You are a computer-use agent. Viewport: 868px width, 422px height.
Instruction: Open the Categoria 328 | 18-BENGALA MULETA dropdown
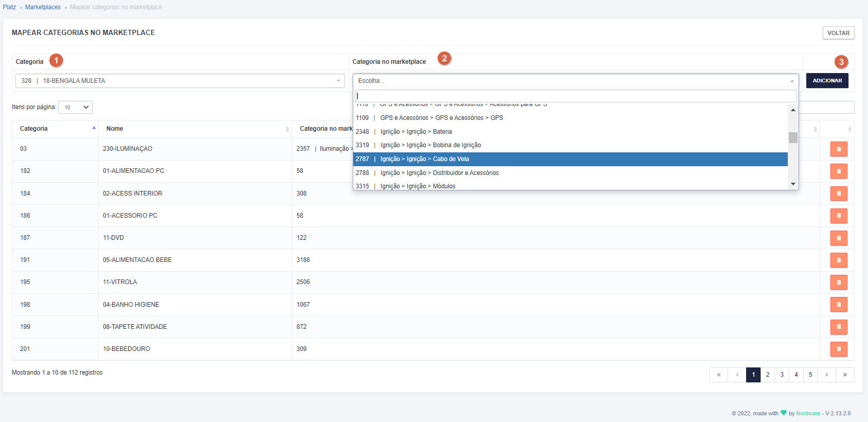[180, 81]
